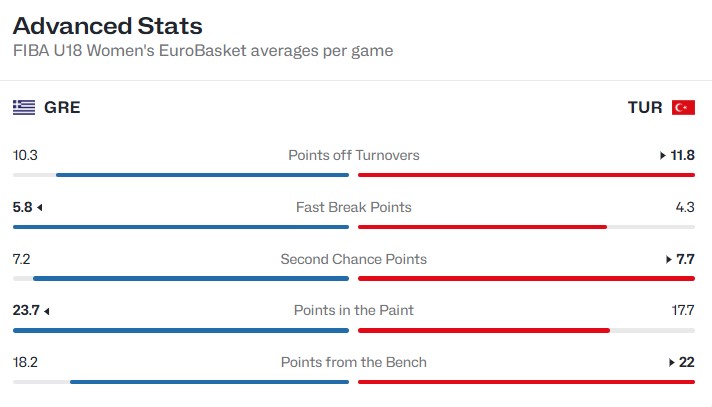Click the Points in the Paint label
This screenshot has width=712, height=407.
(x=354, y=310)
